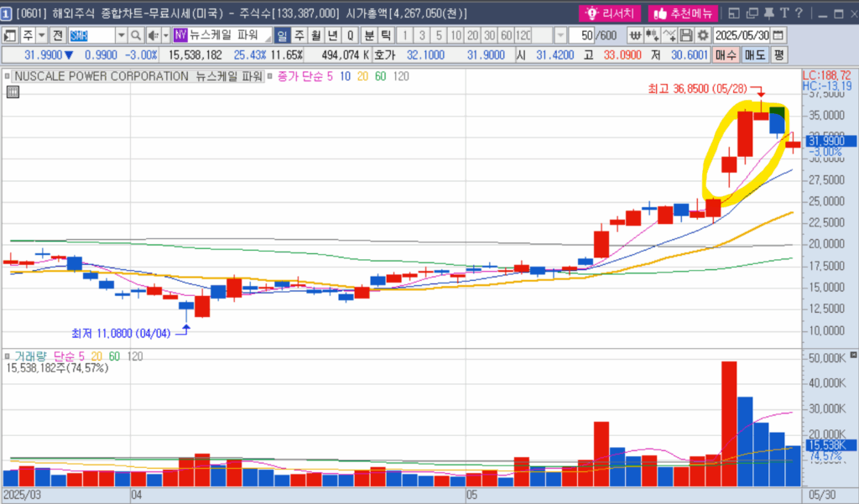Click the speaker sound alert icon
859x504 pixels.
153,35
